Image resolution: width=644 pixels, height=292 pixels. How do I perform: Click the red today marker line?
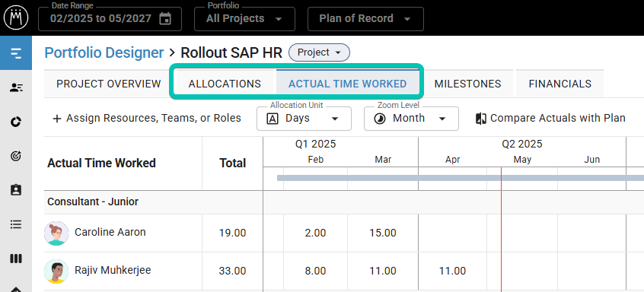501,230
